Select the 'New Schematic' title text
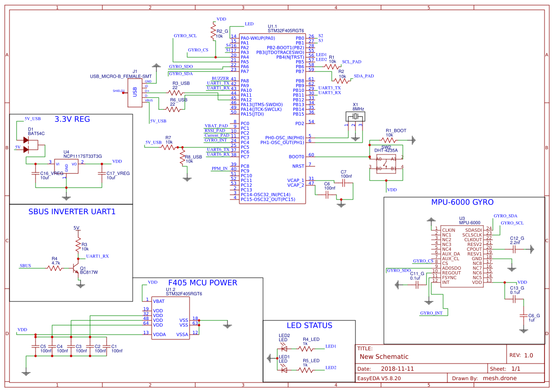Image resolution: width=554 pixels, height=392 pixels. pyautogui.click(x=384, y=356)
